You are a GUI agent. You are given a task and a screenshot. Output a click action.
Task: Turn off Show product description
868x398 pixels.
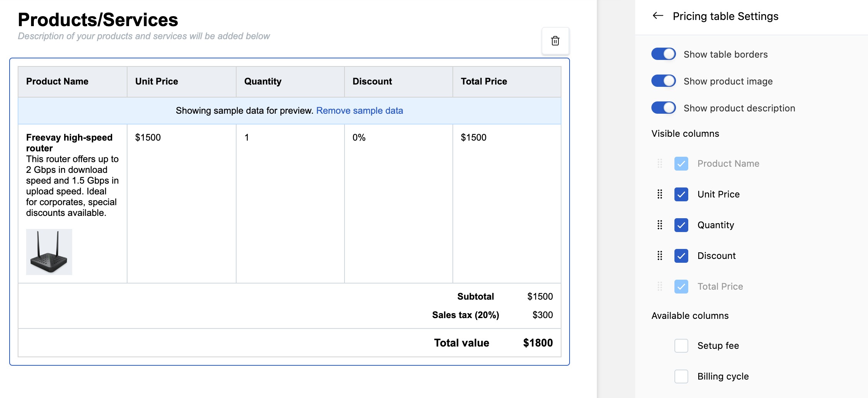pyautogui.click(x=663, y=108)
